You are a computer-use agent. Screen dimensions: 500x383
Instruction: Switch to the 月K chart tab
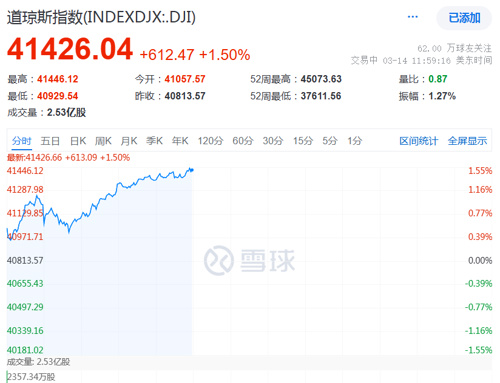pos(129,141)
